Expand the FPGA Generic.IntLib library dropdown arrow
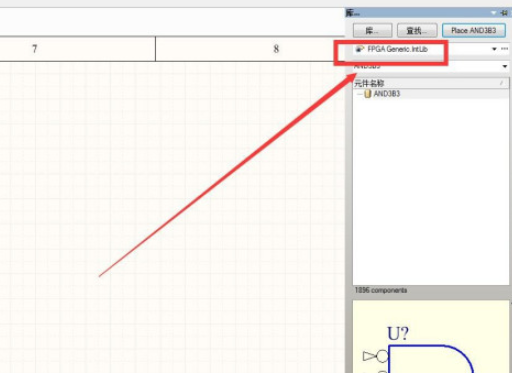The image size is (512, 373). [x=494, y=49]
